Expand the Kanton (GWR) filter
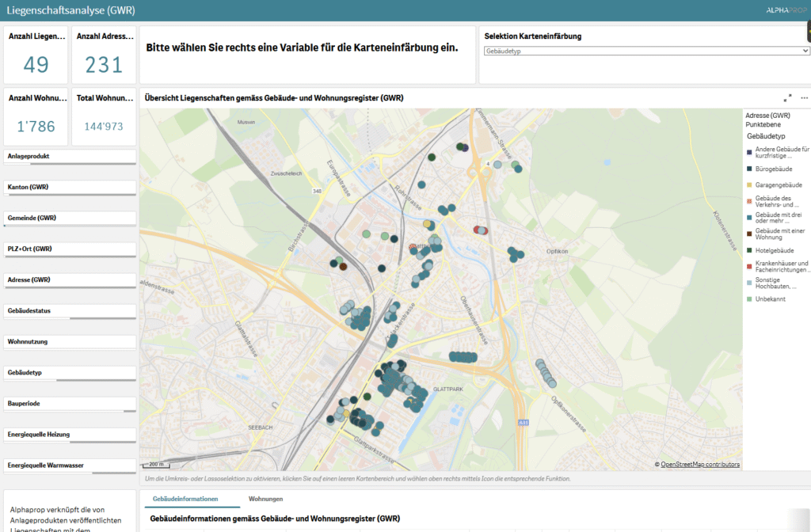This screenshot has height=532, width=811. 70,187
